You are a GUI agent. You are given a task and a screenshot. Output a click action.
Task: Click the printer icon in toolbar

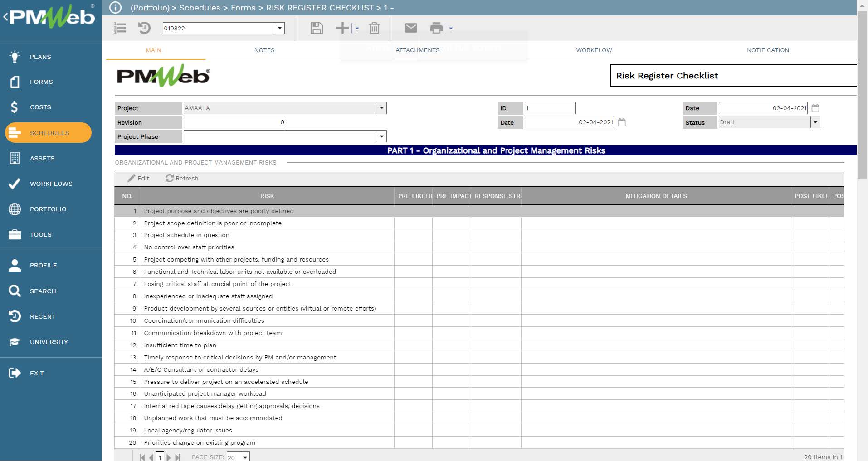coord(436,28)
